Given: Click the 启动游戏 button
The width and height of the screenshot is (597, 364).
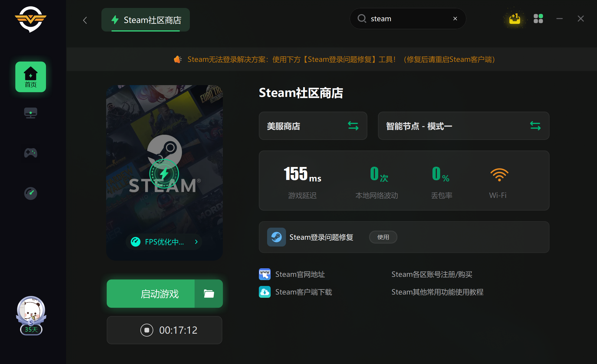Looking at the screenshot, I should (x=160, y=293).
